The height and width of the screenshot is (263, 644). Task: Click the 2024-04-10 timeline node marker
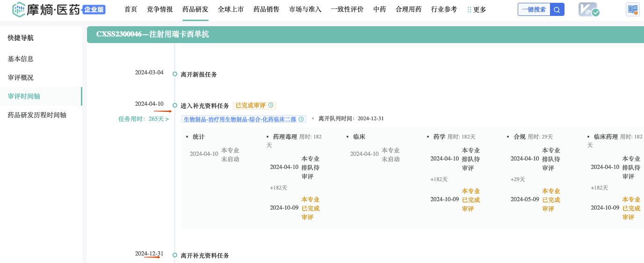point(175,105)
